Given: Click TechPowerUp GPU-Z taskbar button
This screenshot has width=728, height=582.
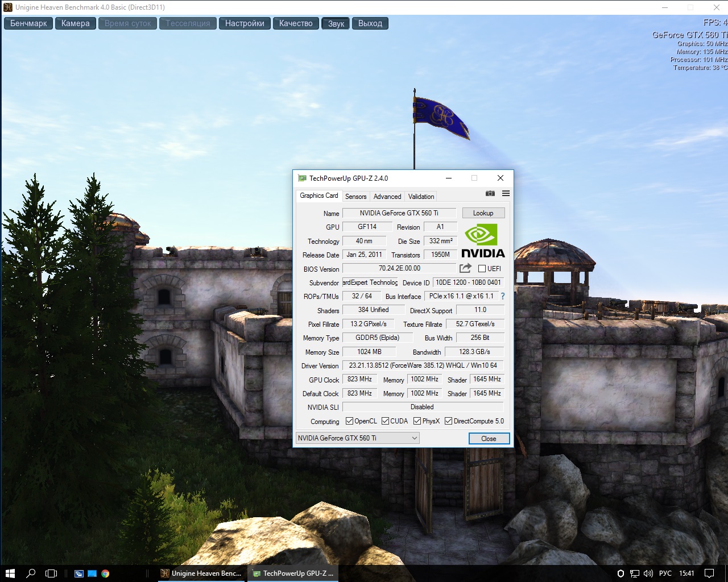Looking at the screenshot, I should (293, 573).
